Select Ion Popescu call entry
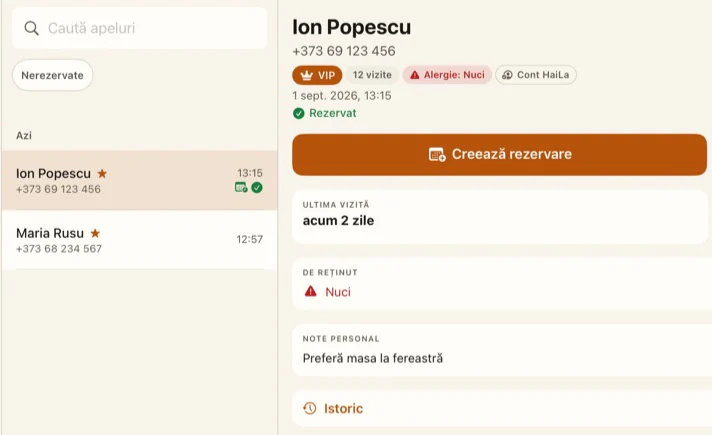The width and height of the screenshot is (712, 435). click(x=139, y=180)
